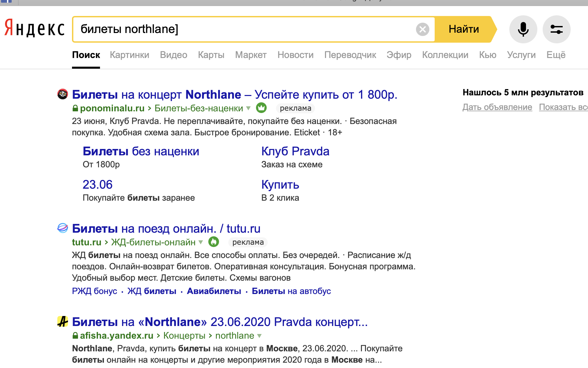Viewport: 588px width, 368px height.
Task: Click the Показать все link
Action: click(563, 107)
